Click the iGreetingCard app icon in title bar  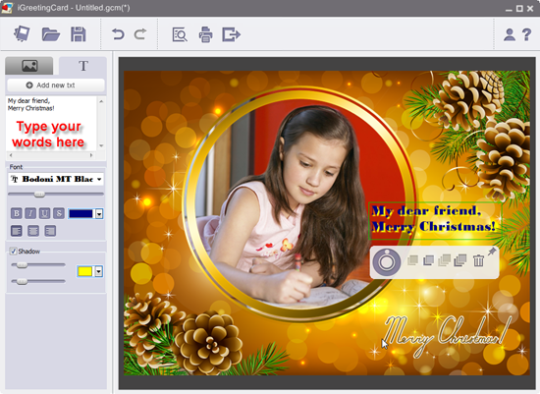7,8
